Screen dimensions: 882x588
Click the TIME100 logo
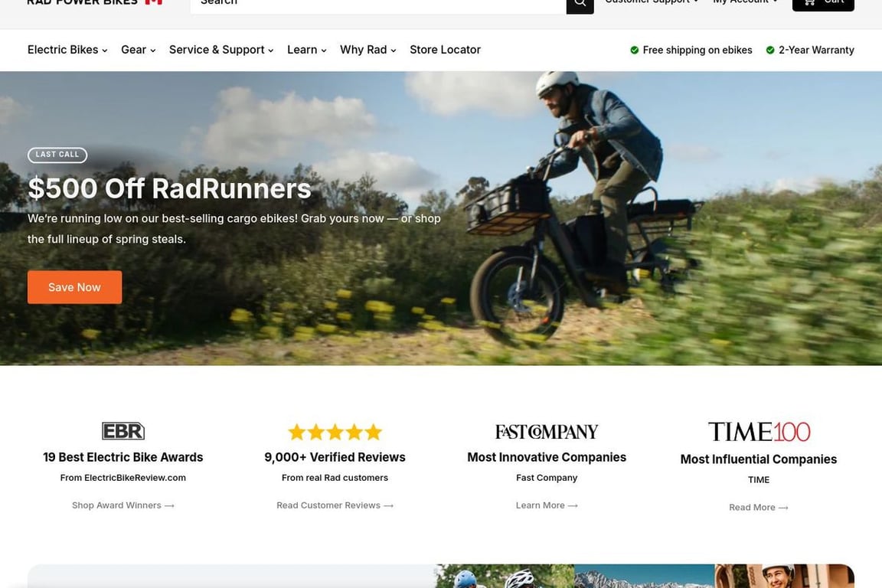[759, 432]
